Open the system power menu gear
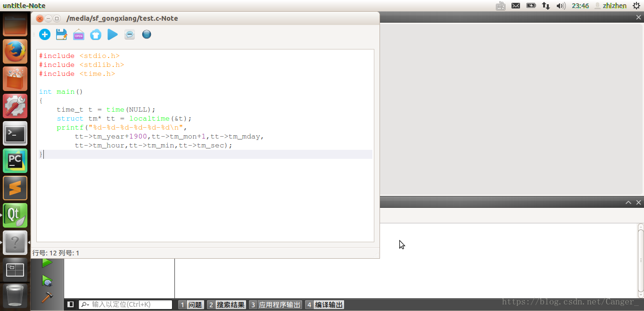 coord(636,6)
